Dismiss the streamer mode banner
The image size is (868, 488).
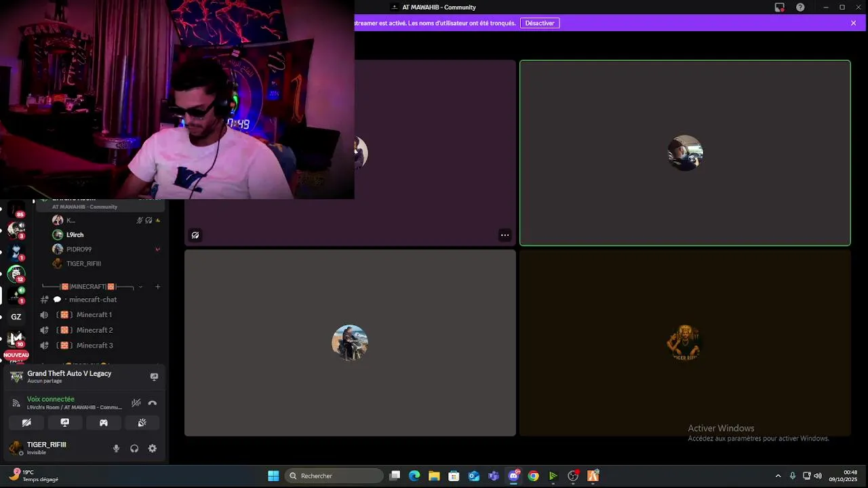point(853,23)
